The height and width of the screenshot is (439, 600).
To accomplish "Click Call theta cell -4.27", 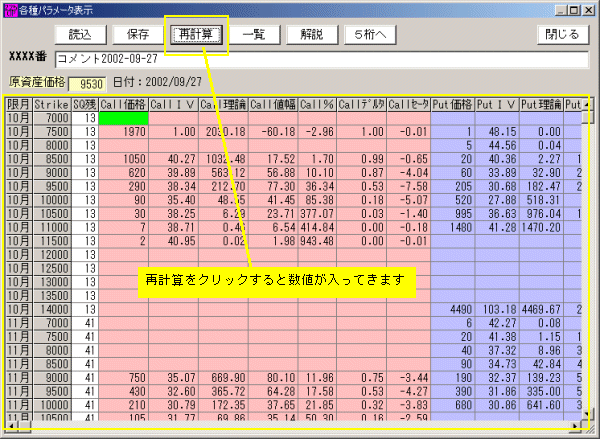I will (x=409, y=392).
